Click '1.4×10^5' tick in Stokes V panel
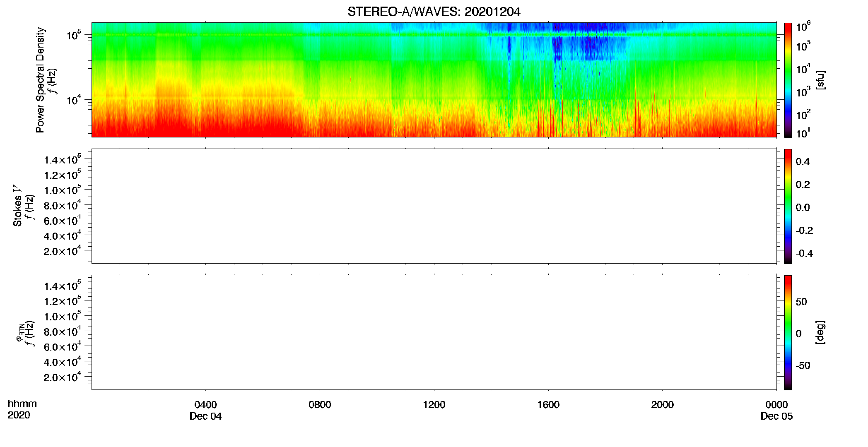The height and width of the screenshot is (447, 868). click(63, 159)
